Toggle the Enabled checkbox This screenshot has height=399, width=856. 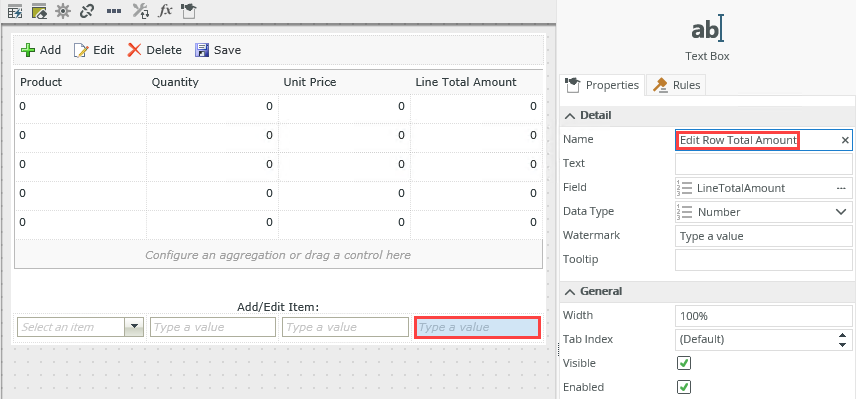pos(684,387)
